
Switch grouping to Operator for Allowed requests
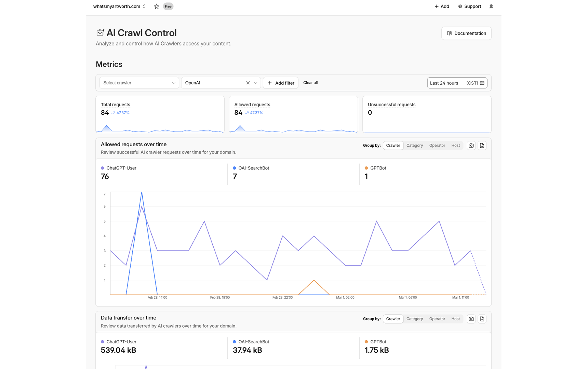[x=437, y=145]
